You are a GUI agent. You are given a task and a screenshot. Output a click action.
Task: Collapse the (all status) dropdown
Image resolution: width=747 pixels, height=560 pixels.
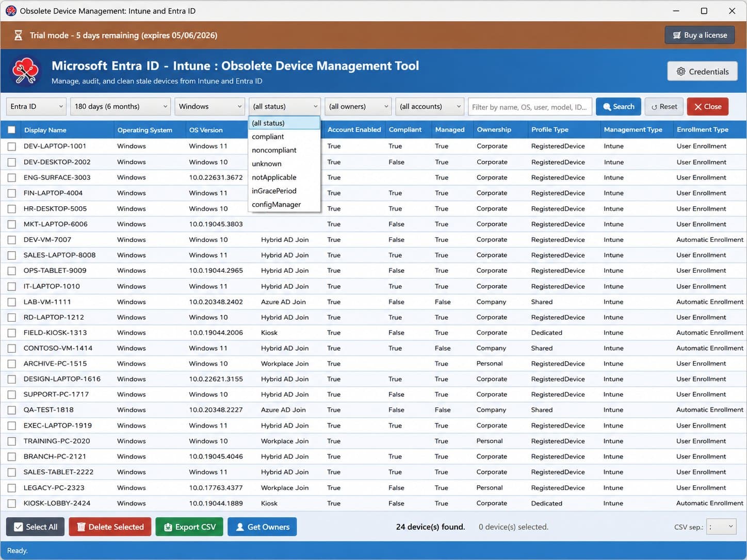tap(285, 107)
